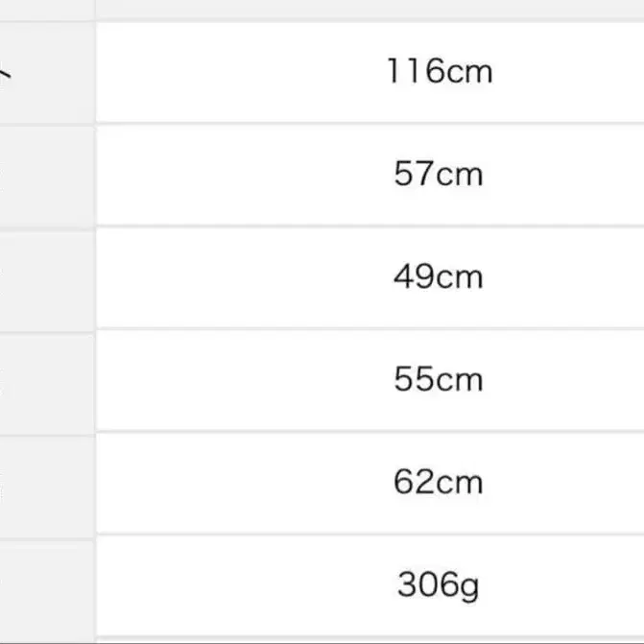
Task: Click the partial black character left of 116cm
Action: [x=5, y=70]
